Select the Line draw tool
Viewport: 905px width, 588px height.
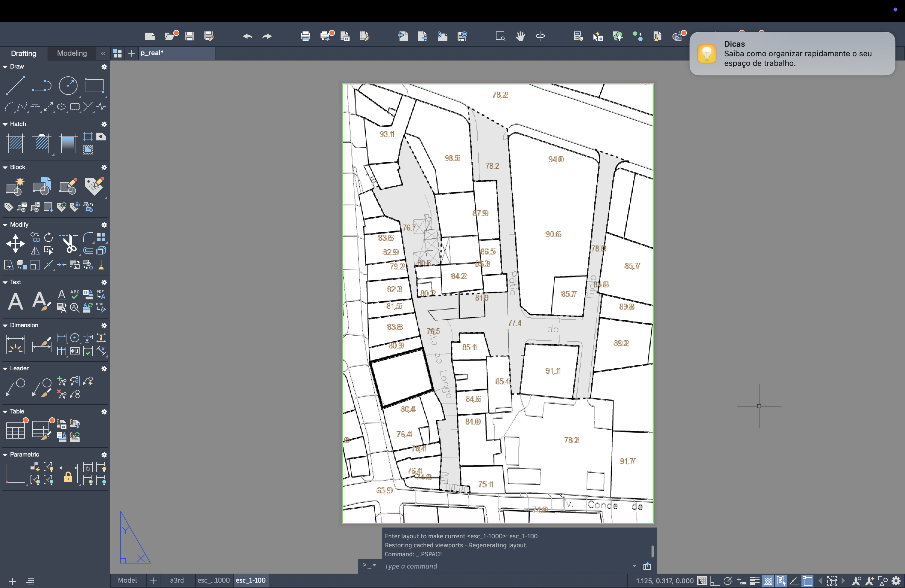(15, 85)
